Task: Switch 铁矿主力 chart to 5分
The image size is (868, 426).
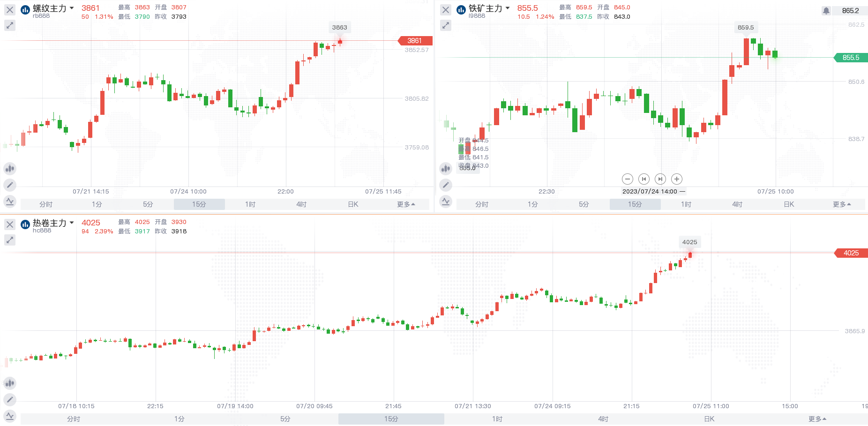Action: [584, 204]
